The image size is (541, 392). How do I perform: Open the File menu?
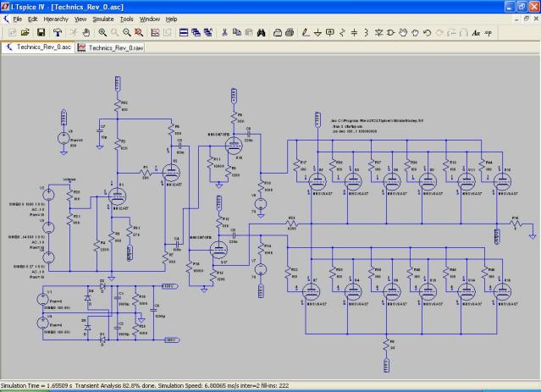[17, 19]
